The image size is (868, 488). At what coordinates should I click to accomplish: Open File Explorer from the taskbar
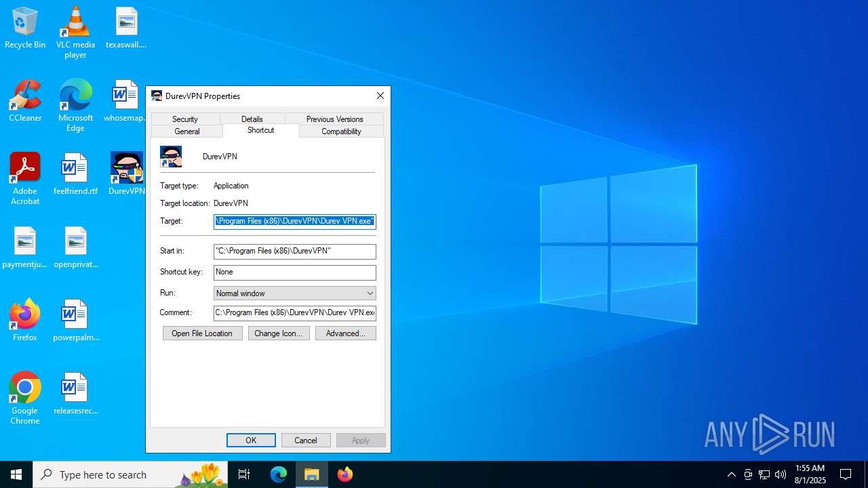point(312,474)
